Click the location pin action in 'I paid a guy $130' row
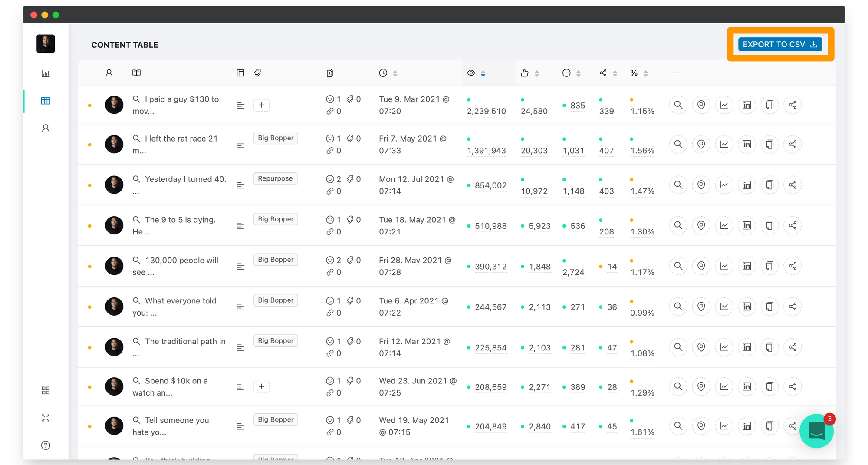Screen dimensions: 868x465 click(701, 105)
